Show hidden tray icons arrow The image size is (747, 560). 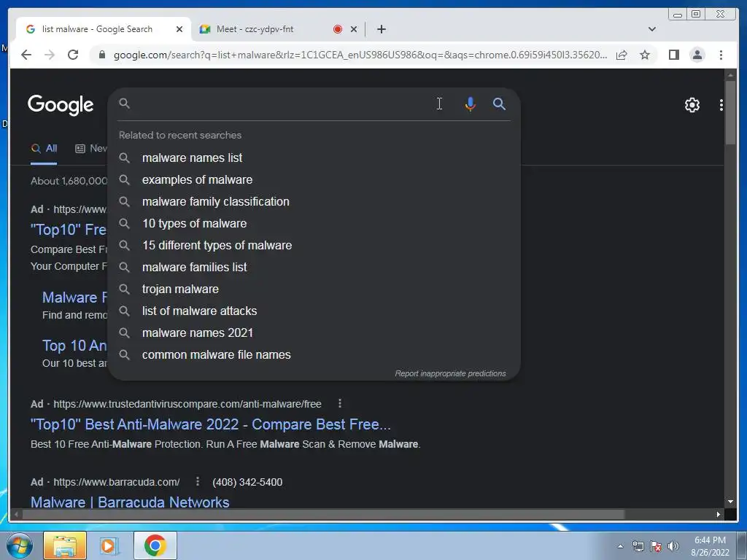coord(620,546)
